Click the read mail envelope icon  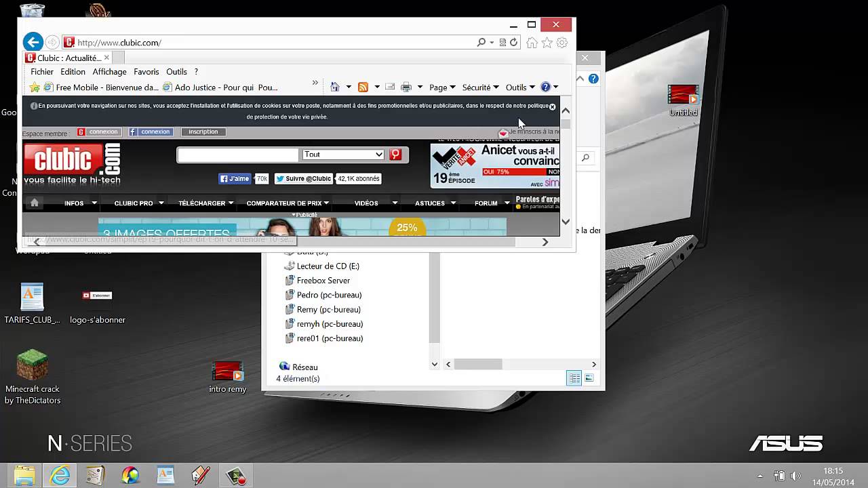(390, 87)
